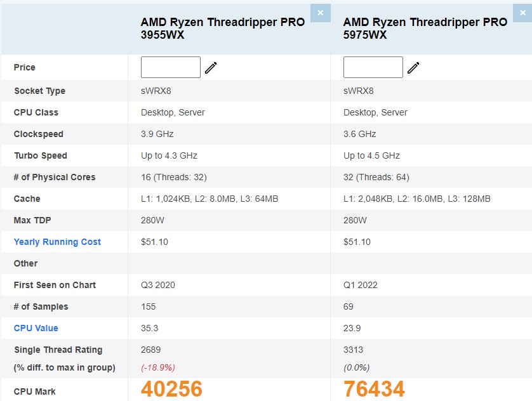This screenshot has width=532, height=401.
Task: Close the Threadripper PRO 5975WX comparison column
Action: click(x=522, y=13)
